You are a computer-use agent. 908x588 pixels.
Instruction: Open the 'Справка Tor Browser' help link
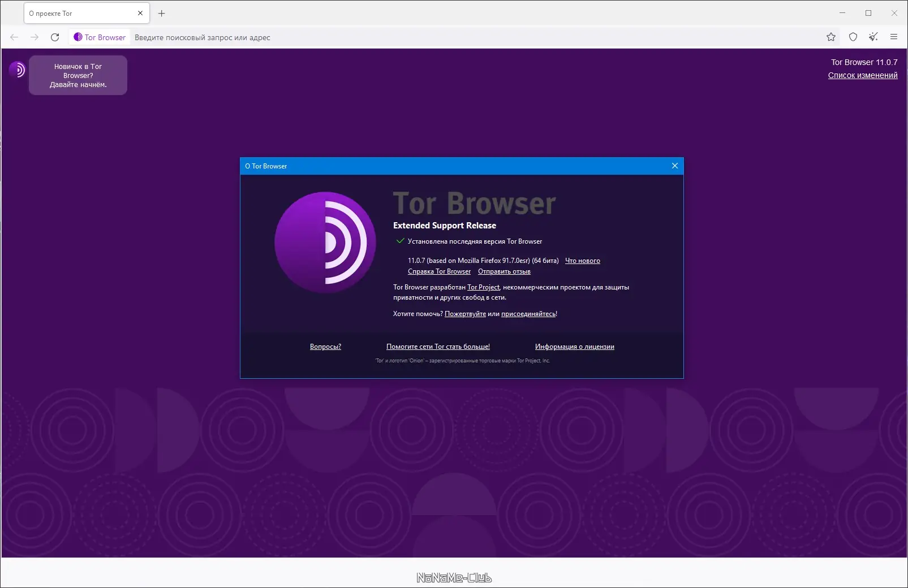pyautogui.click(x=439, y=271)
